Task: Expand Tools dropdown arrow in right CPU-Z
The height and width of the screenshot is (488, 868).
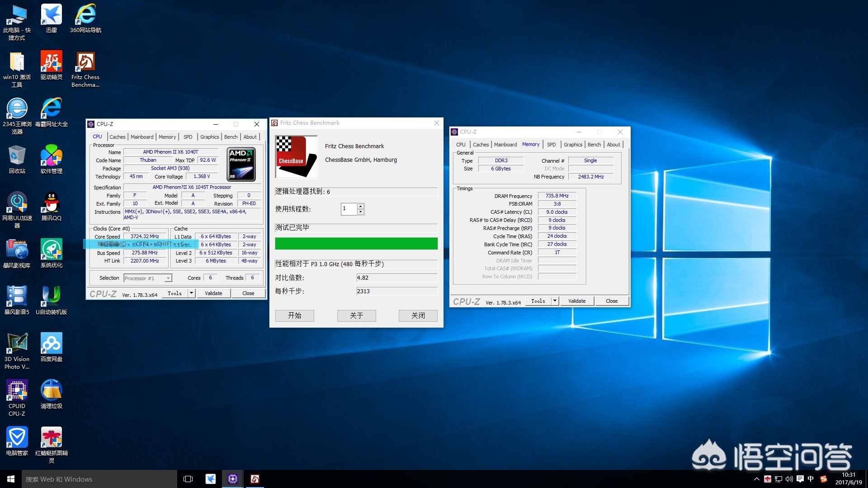Action: [555, 301]
